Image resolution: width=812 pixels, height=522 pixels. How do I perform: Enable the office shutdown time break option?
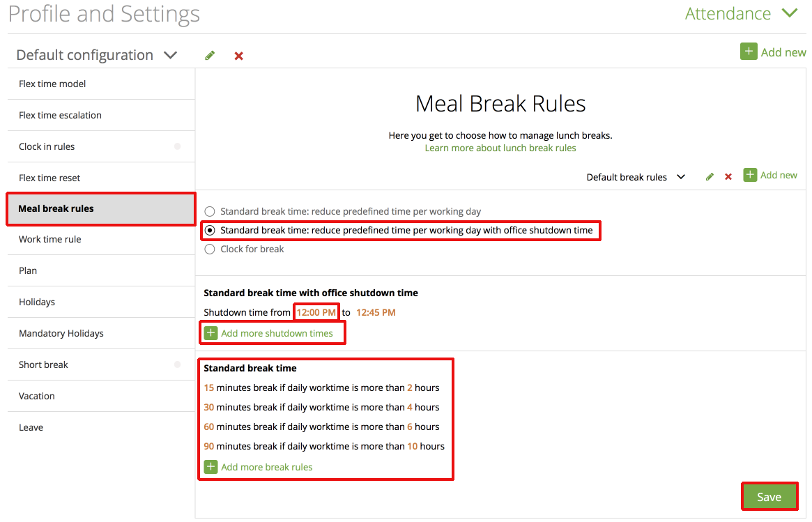[x=210, y=230]
